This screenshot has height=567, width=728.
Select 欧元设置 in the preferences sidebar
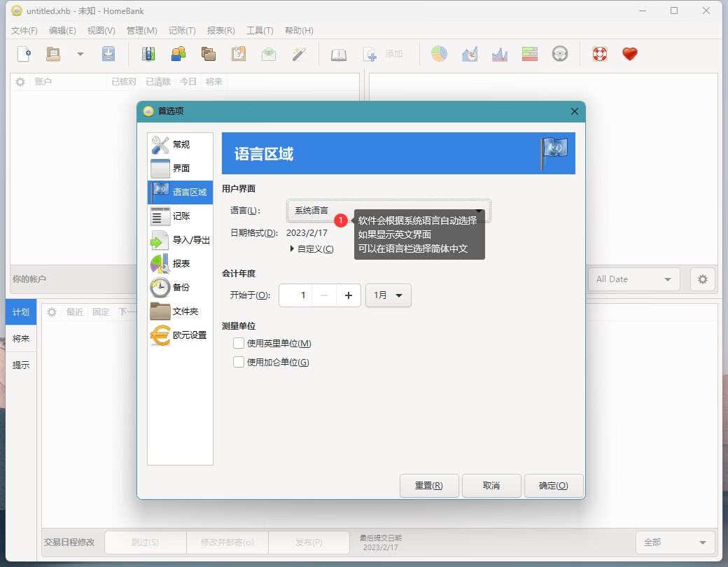(180, 335)
